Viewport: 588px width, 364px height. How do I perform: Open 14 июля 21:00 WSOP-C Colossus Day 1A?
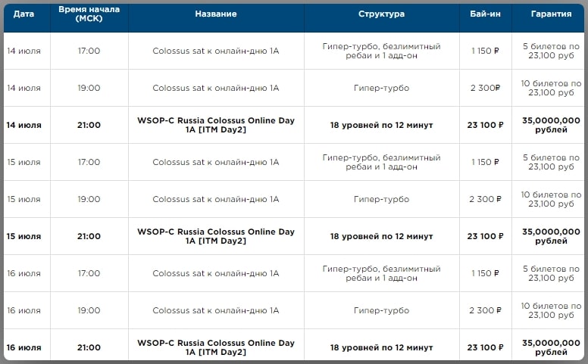216,125
